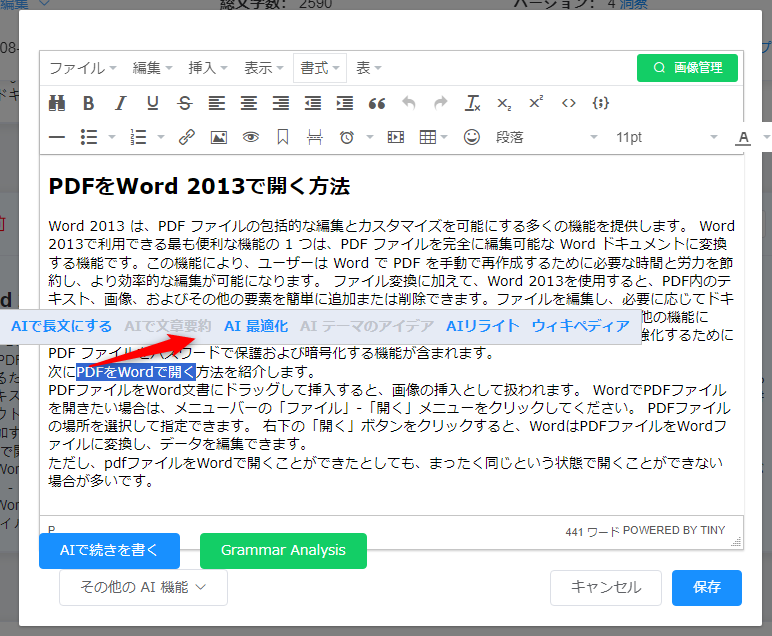Open the table insert icon
Viewport: 772px width, 636px height.
[x=428, y=137]
